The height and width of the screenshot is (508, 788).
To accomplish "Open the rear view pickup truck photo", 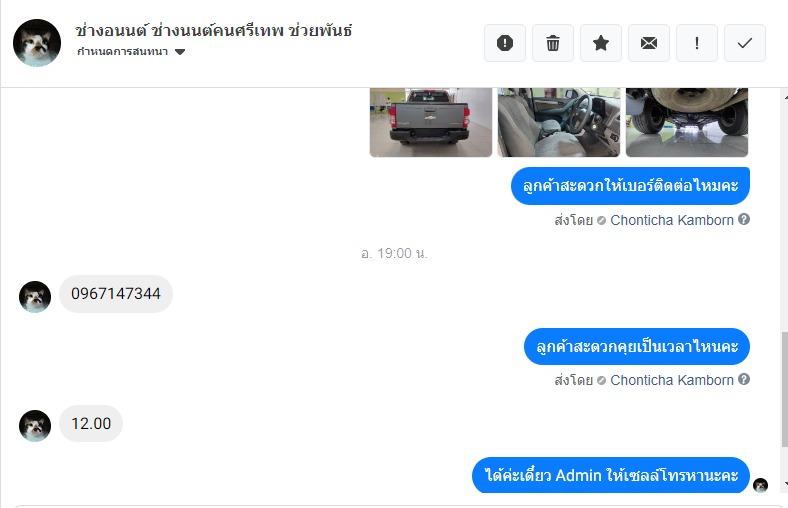I will (431, 122).
